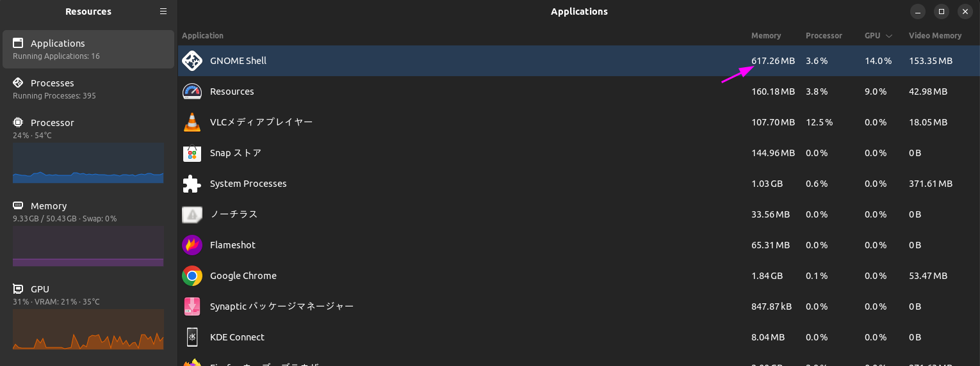
Task: Sort by the Application column header
Action: [202, 36]
